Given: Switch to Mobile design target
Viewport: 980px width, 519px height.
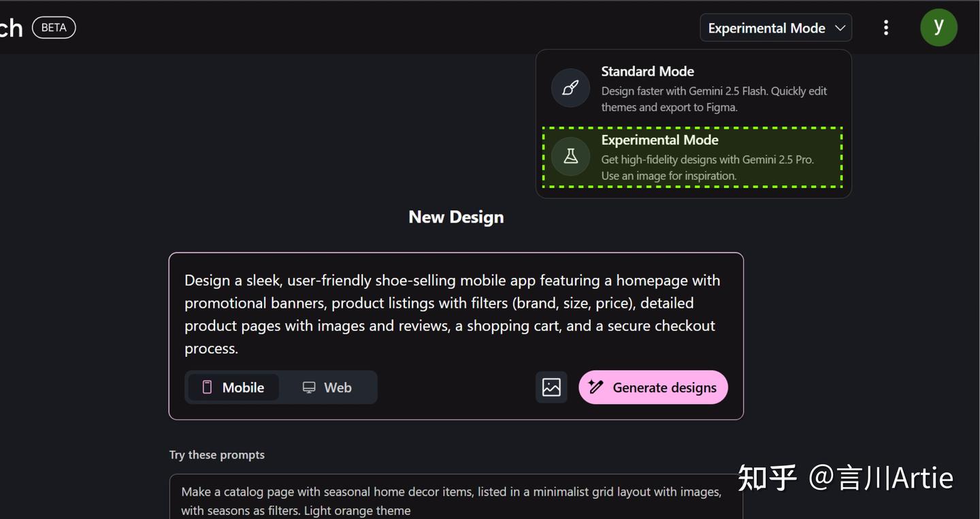Looking at the screenshot, I should [233, 388].
